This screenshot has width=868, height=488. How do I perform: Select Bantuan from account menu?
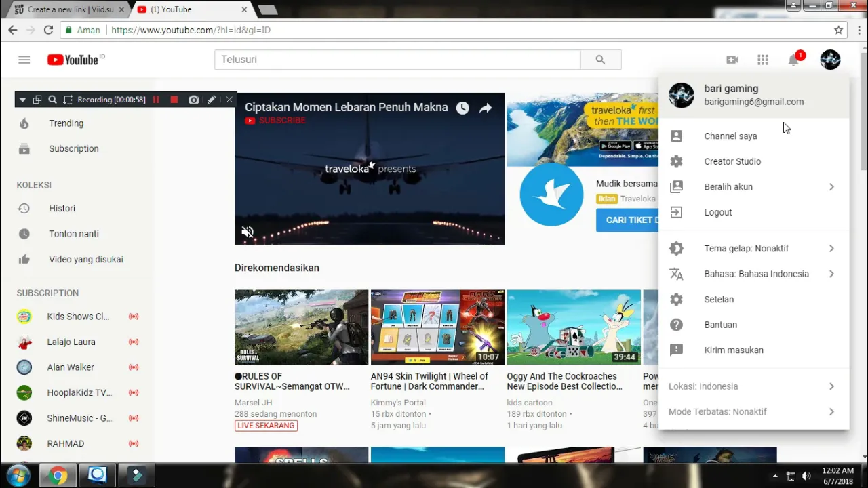tap(753, 325)
